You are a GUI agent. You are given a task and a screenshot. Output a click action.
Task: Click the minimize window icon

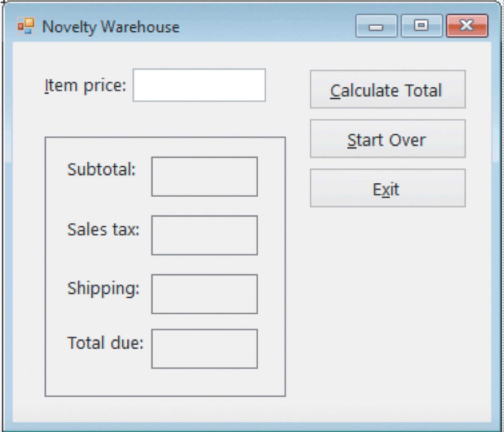point(376,26)
